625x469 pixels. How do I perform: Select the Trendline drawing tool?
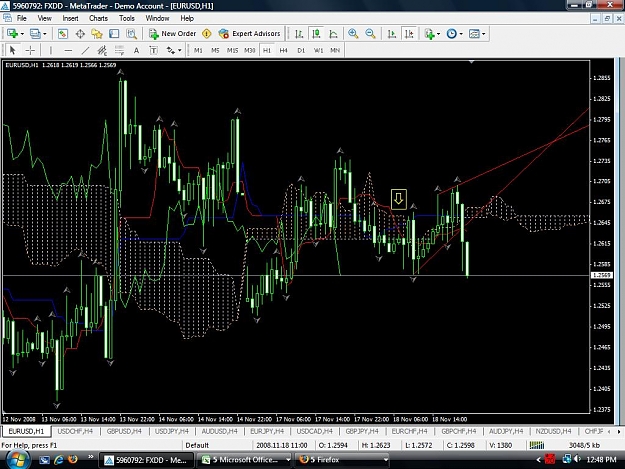pyautogui.click(x=85, y=50)
